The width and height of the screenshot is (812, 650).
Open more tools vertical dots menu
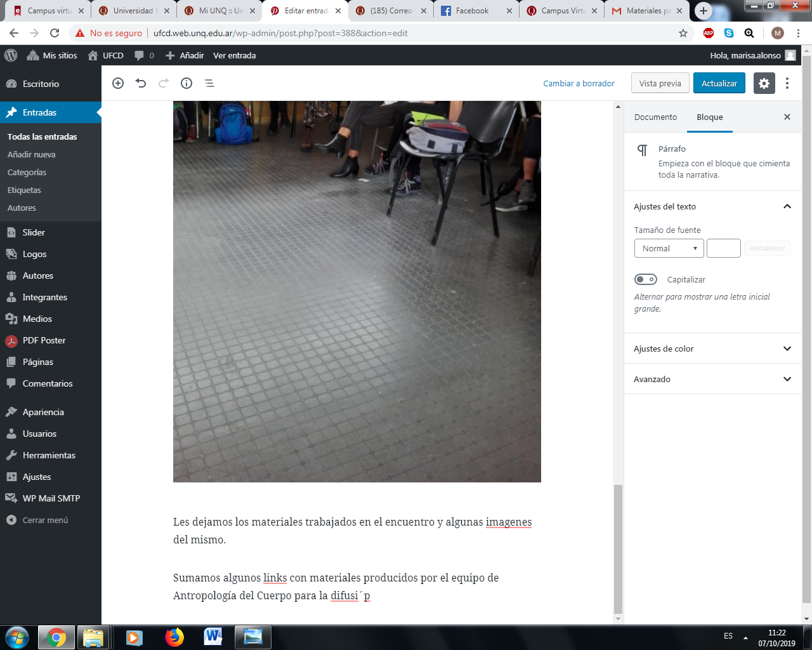click(787, 83)
